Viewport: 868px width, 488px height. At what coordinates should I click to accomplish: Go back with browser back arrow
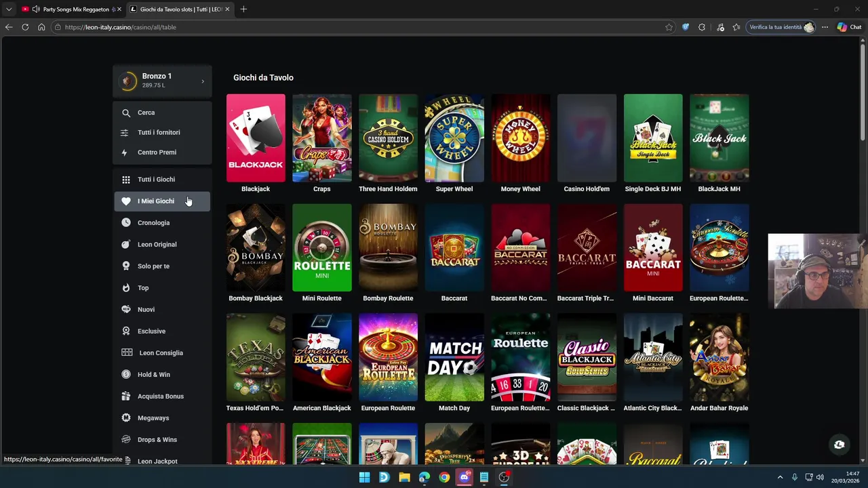tap(8, 27)
